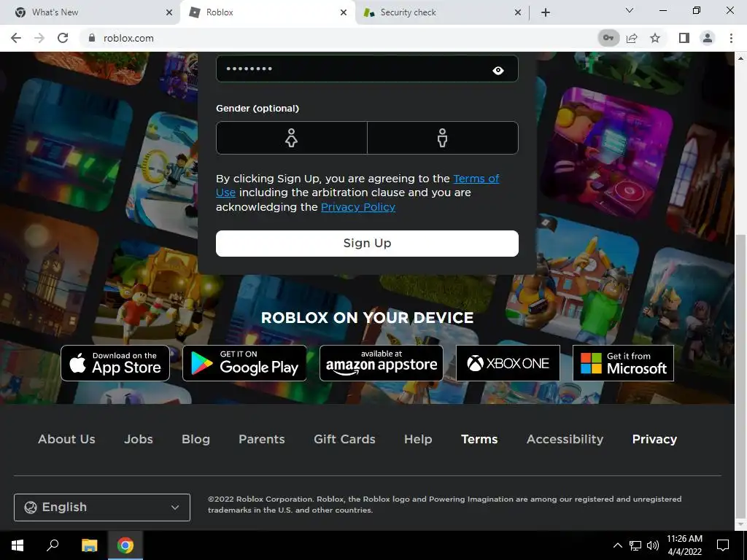Reload the Roblox page
Image resolution: width=747 pixels, height=560 pixels.
63,38
